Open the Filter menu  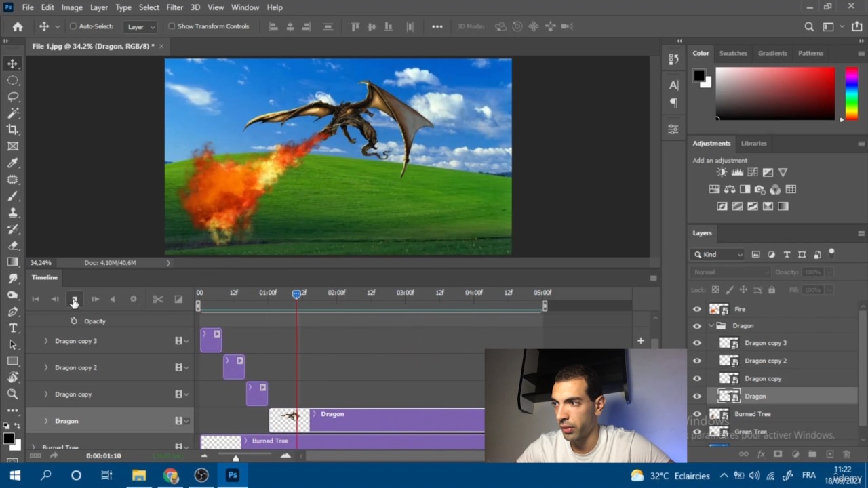174,7
